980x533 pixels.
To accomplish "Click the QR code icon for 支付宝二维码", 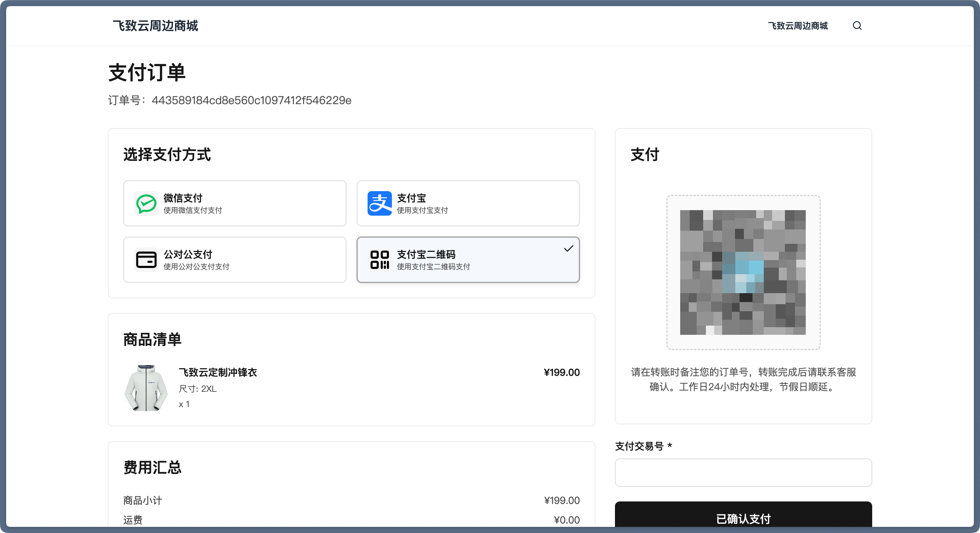I will [379, 260].
